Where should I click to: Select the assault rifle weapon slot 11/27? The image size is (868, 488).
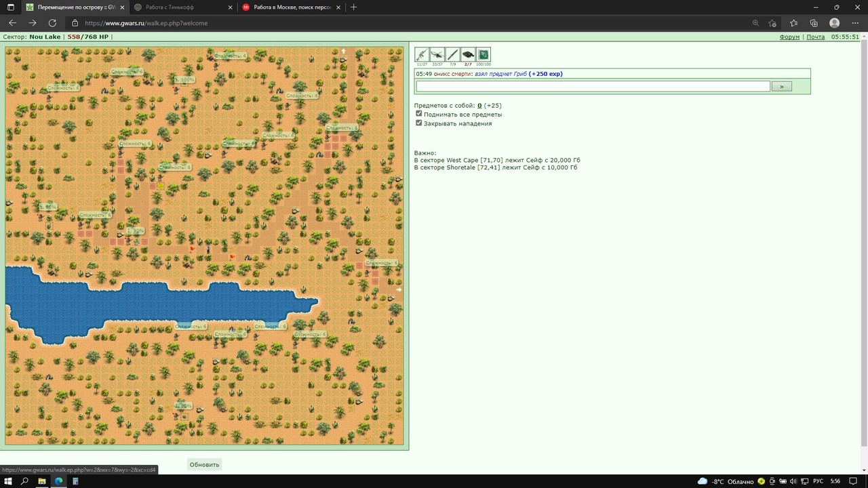pyautogui.click(x=422, y=55)
